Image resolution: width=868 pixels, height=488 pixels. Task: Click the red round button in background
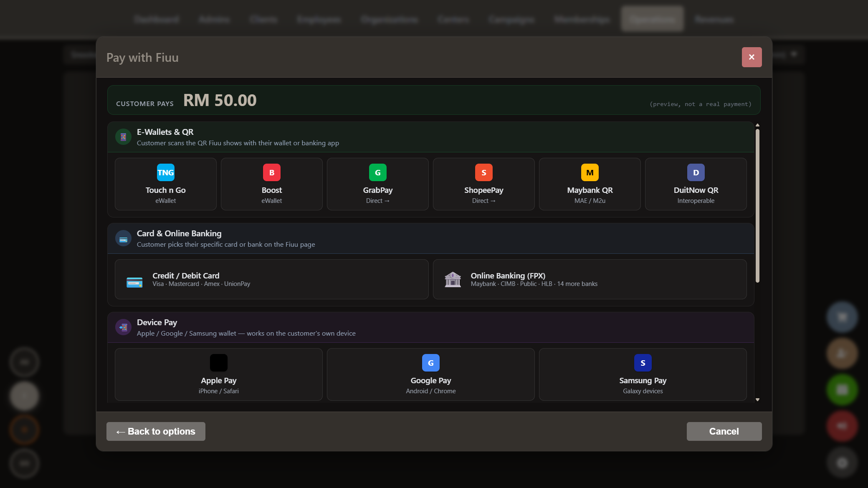coord(843,426)
